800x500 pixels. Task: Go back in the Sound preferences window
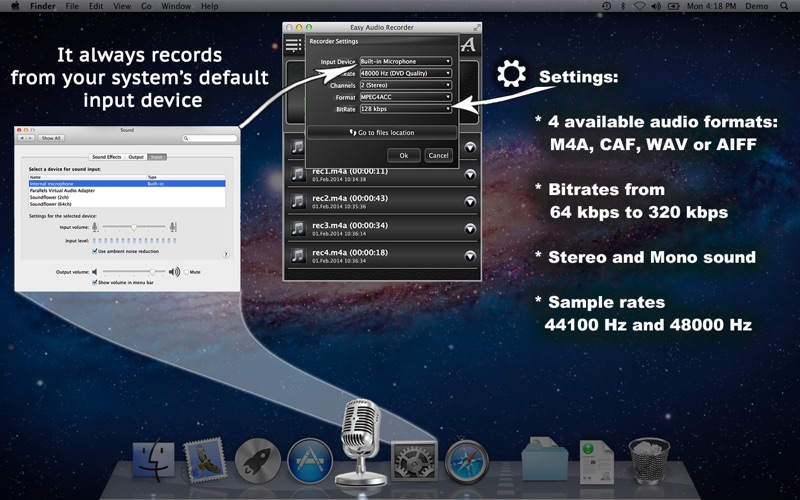[22, 138]
